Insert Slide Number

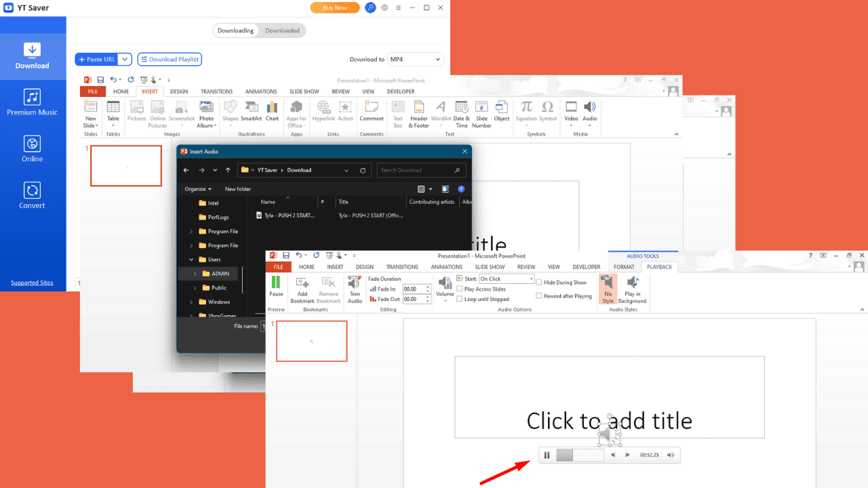tap(481, 114)
